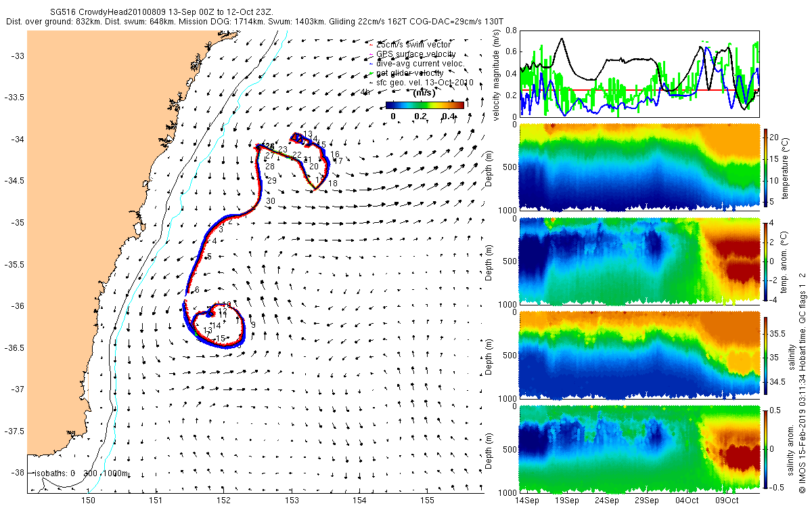The image size is (812, 508).
Task: Click the temperature (°C) colorbar
Action: point(766,167)
